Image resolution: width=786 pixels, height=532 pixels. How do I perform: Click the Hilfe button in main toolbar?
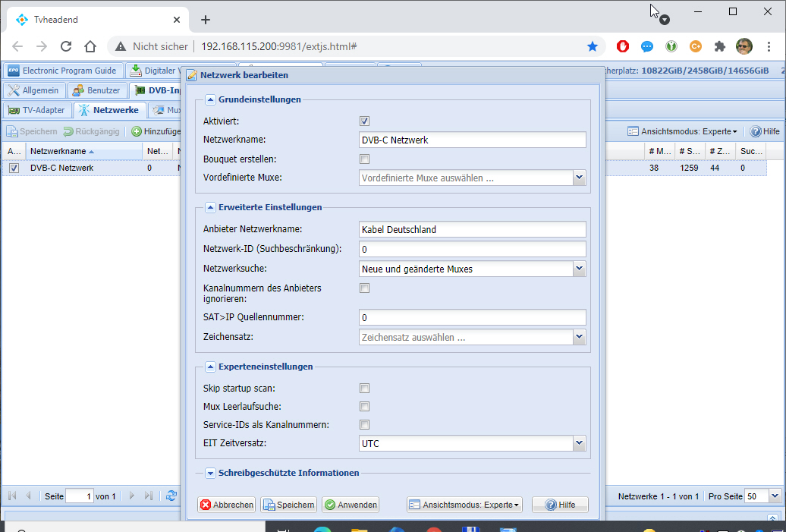pos(765,131)
